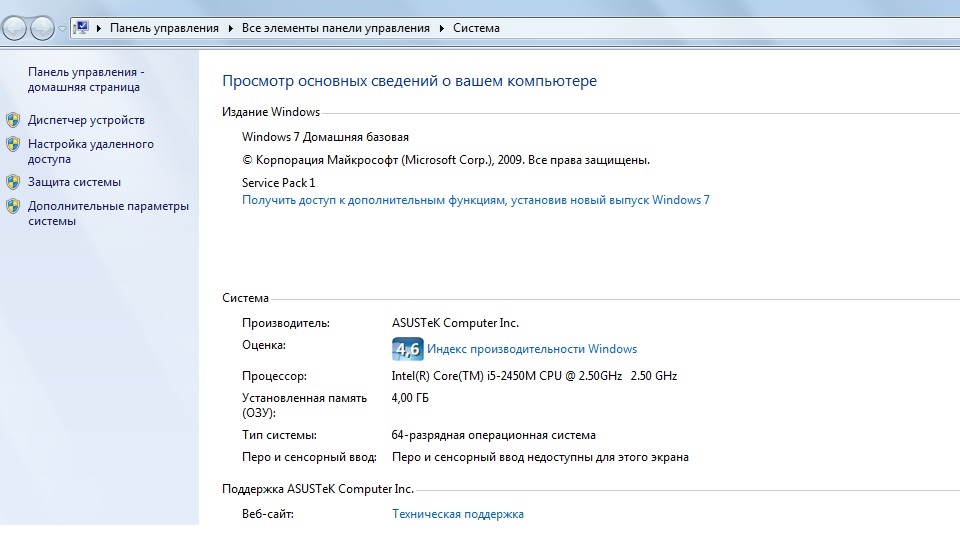
Task: Click the shield icon beside Диспетчер устройств
Action: point(13,120)
